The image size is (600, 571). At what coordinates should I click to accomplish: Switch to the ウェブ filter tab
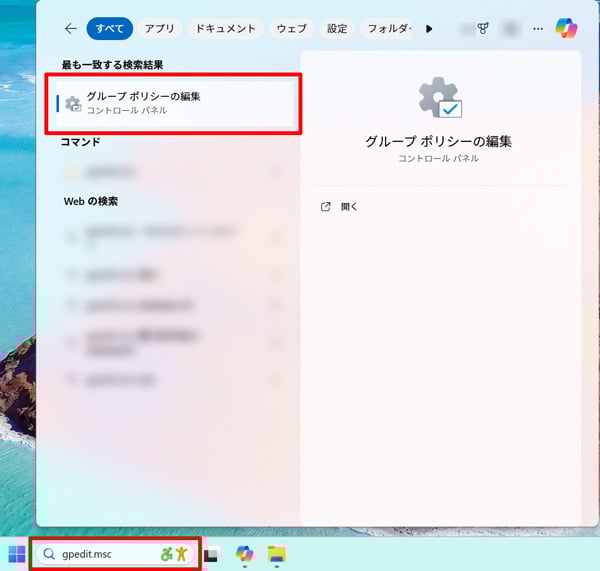pos(292,29)
